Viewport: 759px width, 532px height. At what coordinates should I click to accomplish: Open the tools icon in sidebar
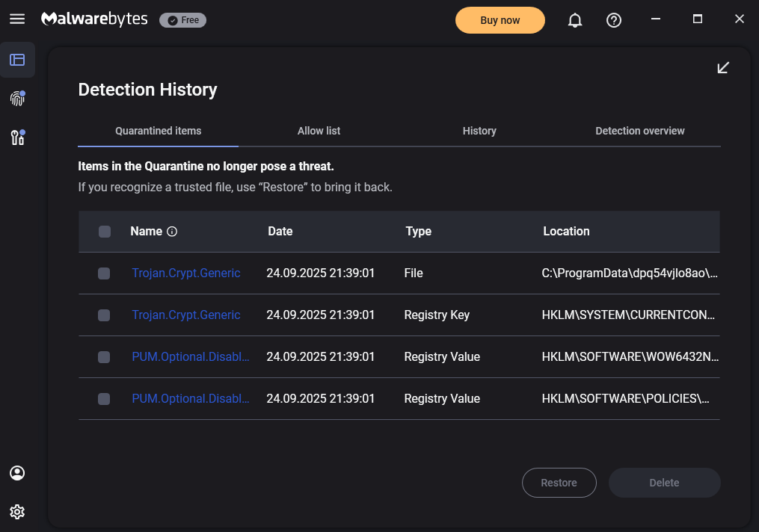click(18, 137)
